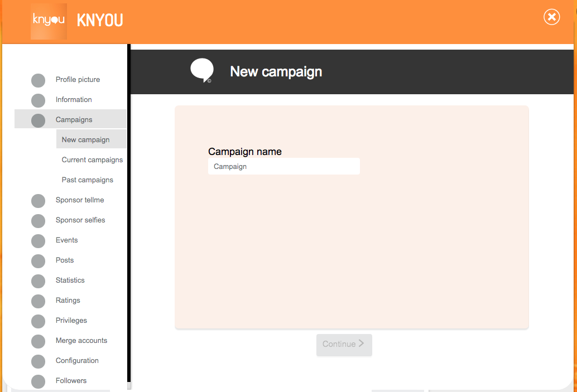Screen dimensions: 577x392
Task: Click the circle icon beside Events
Action: (x=39, y=241)
